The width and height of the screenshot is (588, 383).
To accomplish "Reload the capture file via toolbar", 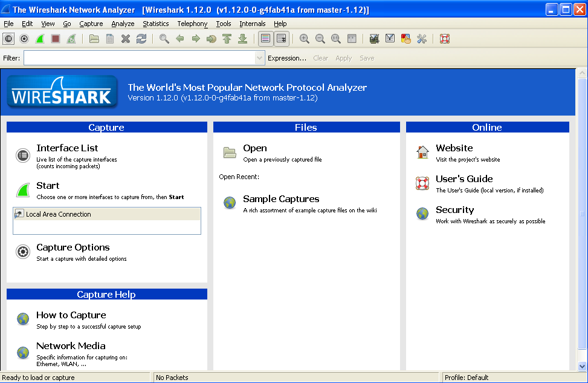I will click(141, 39).
